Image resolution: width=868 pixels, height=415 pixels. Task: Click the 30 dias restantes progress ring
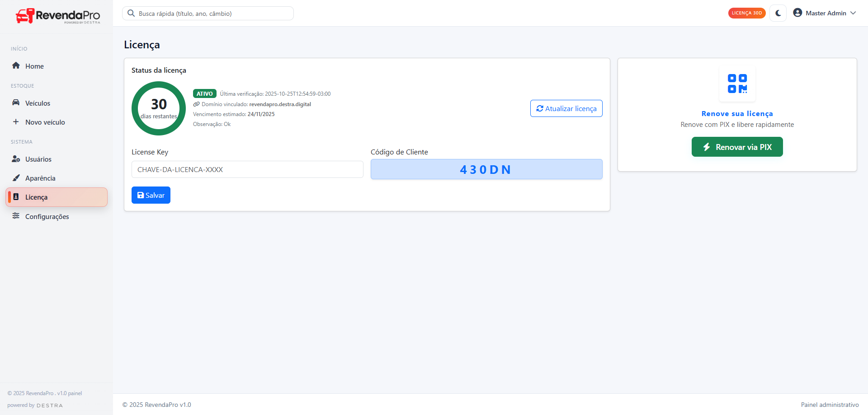point(159,108)
